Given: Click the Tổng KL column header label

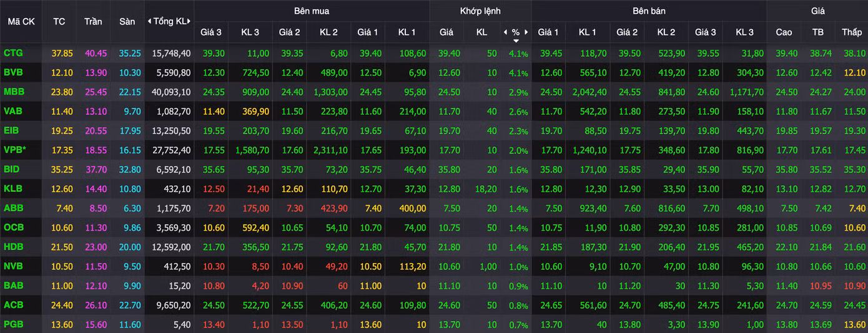Looking at the screenshot, I should click(169, 21).
